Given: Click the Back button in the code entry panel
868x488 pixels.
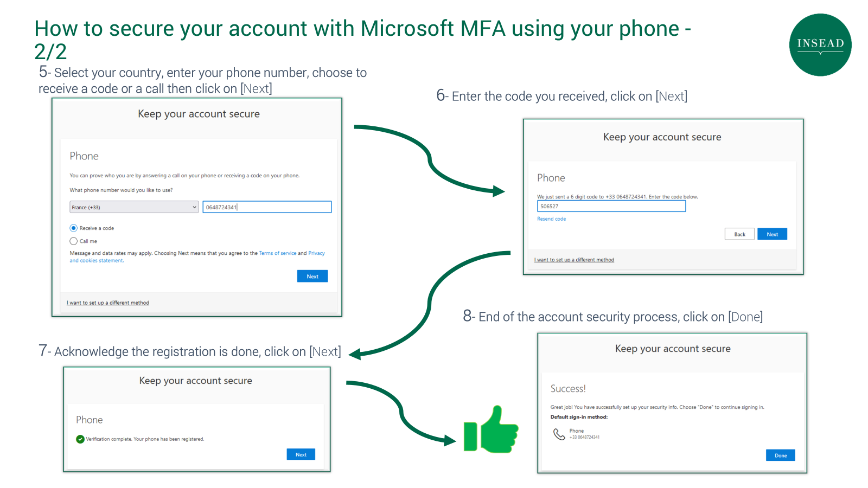Looking at the screenshot, I should click(x=739, y=234).
